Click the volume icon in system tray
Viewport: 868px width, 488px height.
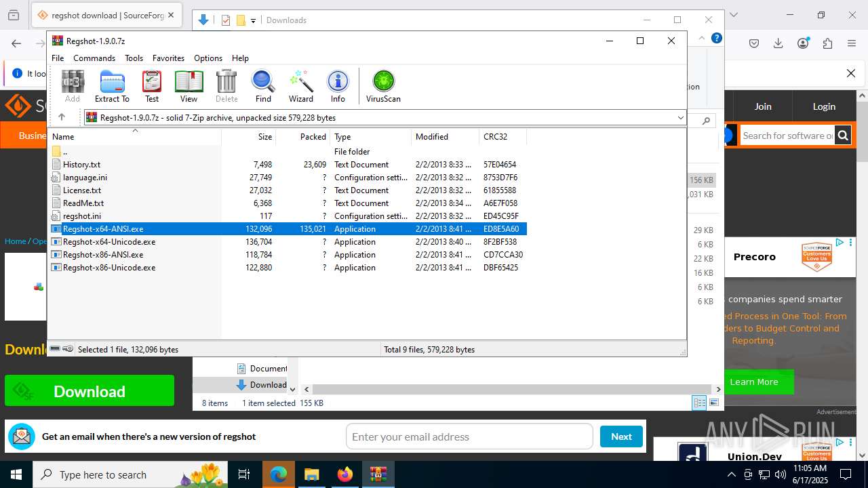(x=781, y=474)
